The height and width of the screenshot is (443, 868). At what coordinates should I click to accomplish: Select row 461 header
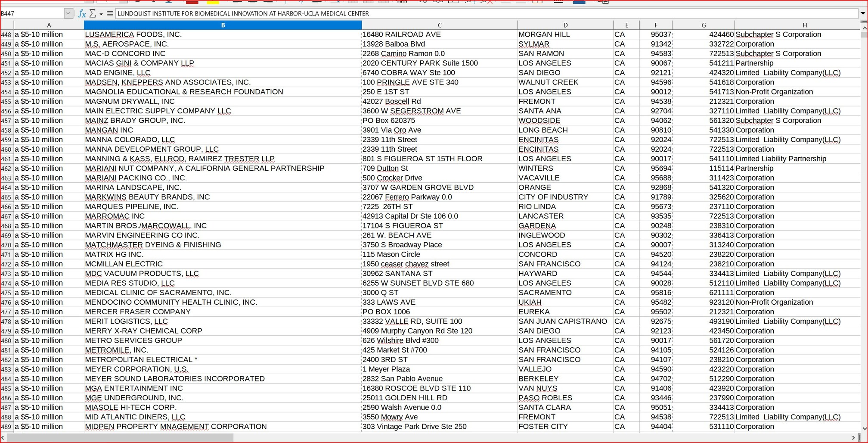click(6, 159)
